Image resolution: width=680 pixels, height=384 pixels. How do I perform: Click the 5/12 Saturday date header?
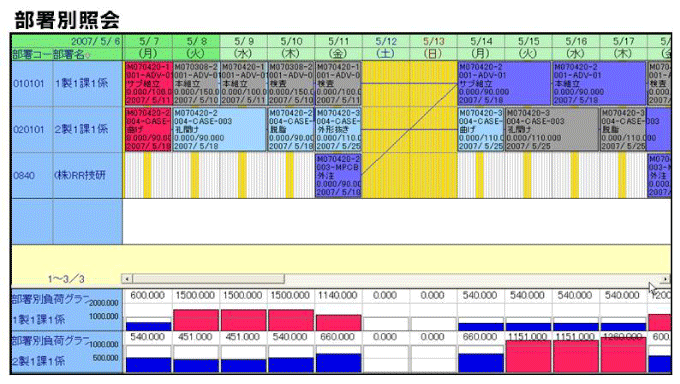point(386,42)
